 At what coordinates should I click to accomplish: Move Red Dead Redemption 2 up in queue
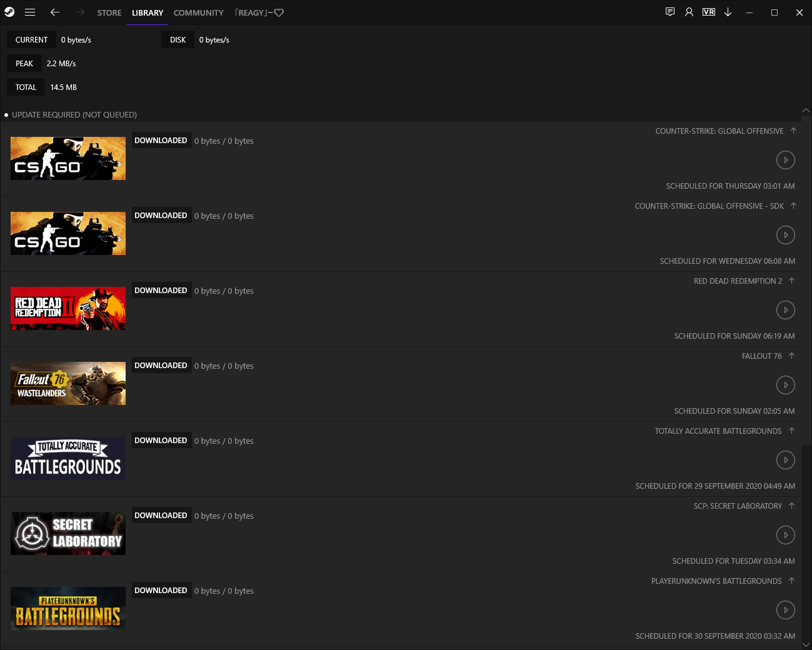(791, 281)
